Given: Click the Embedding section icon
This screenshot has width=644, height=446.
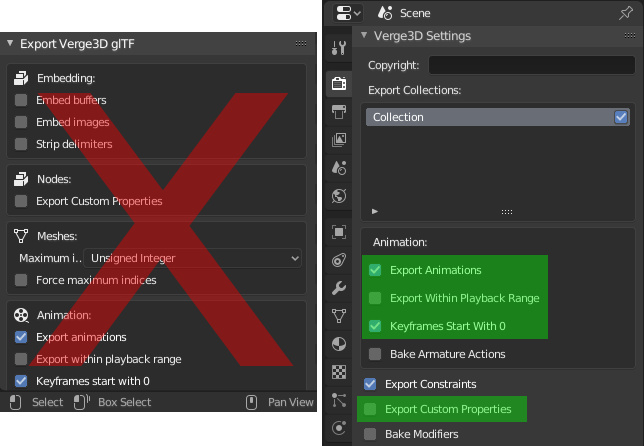Looking at the screenshot, I should pyautogui.click(x=21, y=78).
